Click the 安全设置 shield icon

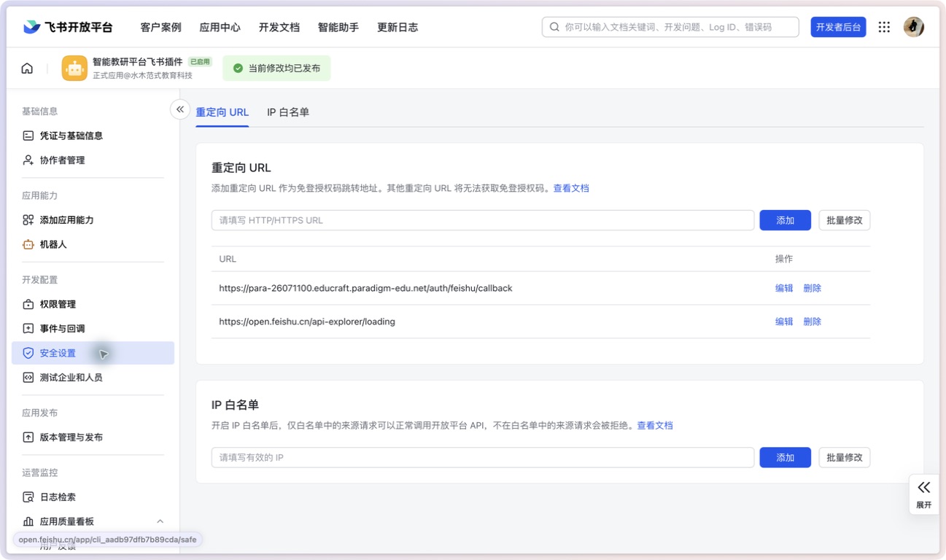click(x=28, y=353)
